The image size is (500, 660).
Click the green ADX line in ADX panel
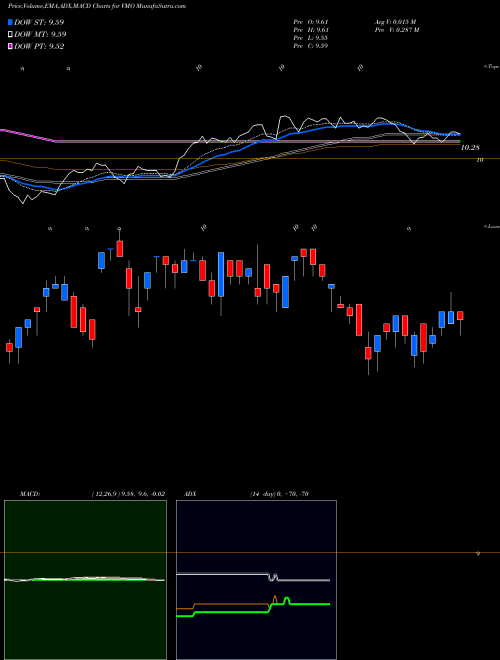(253, 608)
